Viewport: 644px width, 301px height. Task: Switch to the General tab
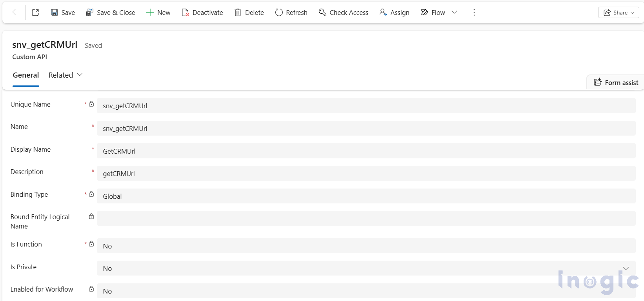tap(26, 75)
